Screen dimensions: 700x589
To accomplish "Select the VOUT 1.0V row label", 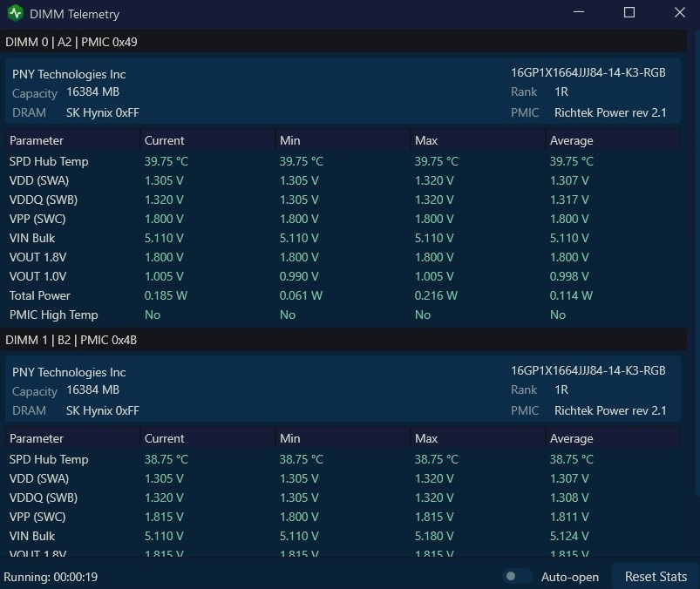I will point(37,276).
